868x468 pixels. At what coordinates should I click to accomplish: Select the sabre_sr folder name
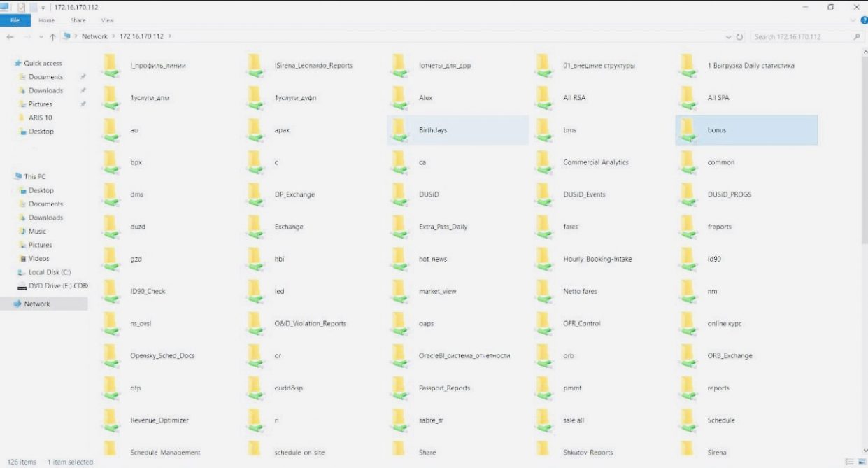click(431, 420)
